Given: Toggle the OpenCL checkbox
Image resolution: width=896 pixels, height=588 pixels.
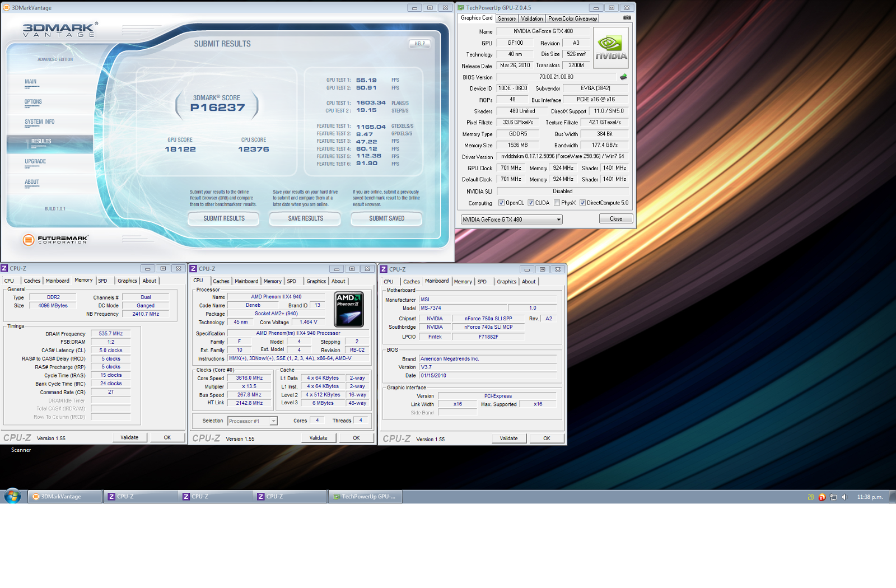Looking at the screenshot, I should pyautogui.click(x=501, y=203).
